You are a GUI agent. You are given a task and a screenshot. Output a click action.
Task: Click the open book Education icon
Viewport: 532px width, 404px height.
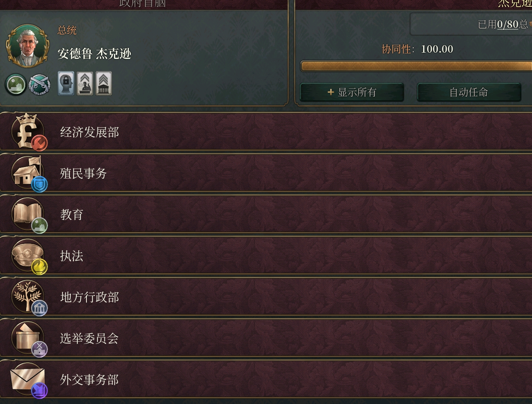[29, 215]
